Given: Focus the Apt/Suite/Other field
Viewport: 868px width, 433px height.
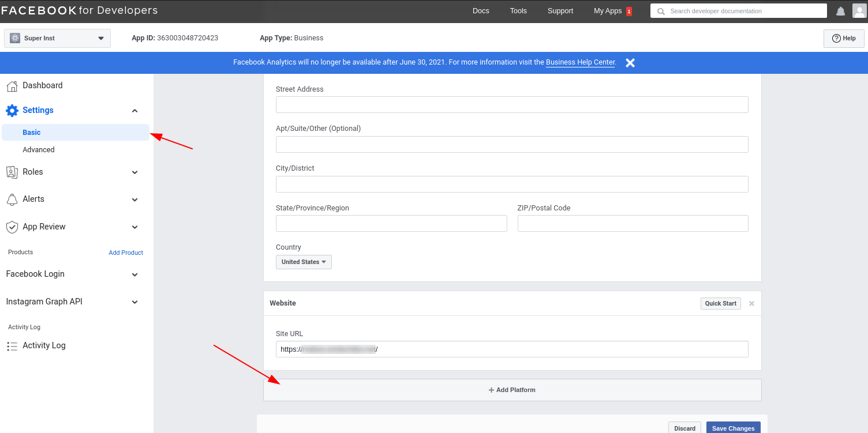Looking at the screenshot, I should point(512,144).
